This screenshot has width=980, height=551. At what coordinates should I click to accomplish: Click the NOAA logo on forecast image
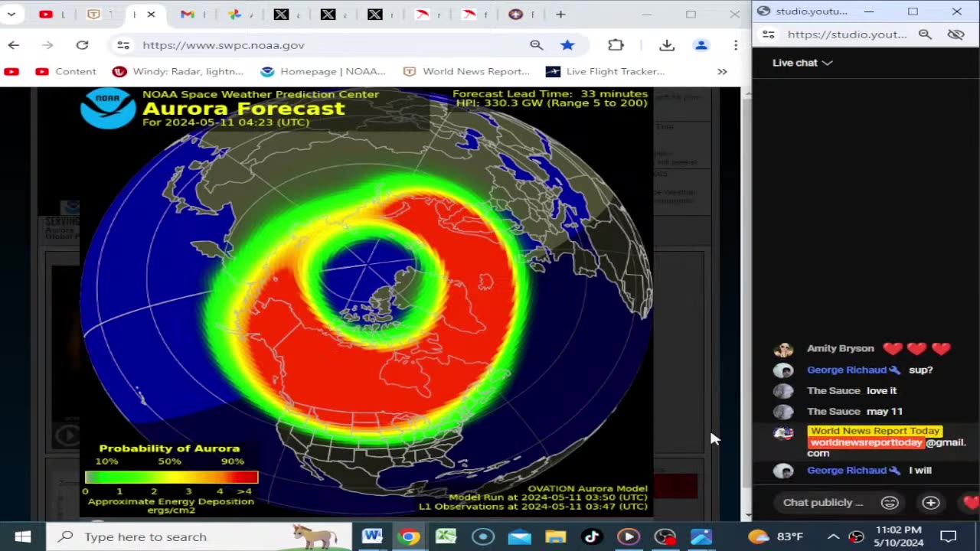(x=108, y=109)
